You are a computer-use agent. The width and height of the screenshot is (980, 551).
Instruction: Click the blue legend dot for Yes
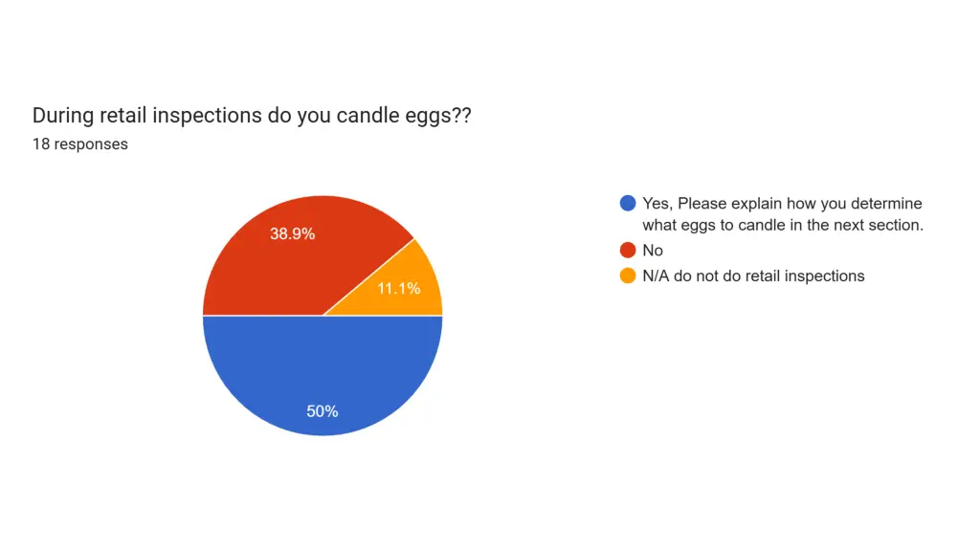(x=628, y=203)
